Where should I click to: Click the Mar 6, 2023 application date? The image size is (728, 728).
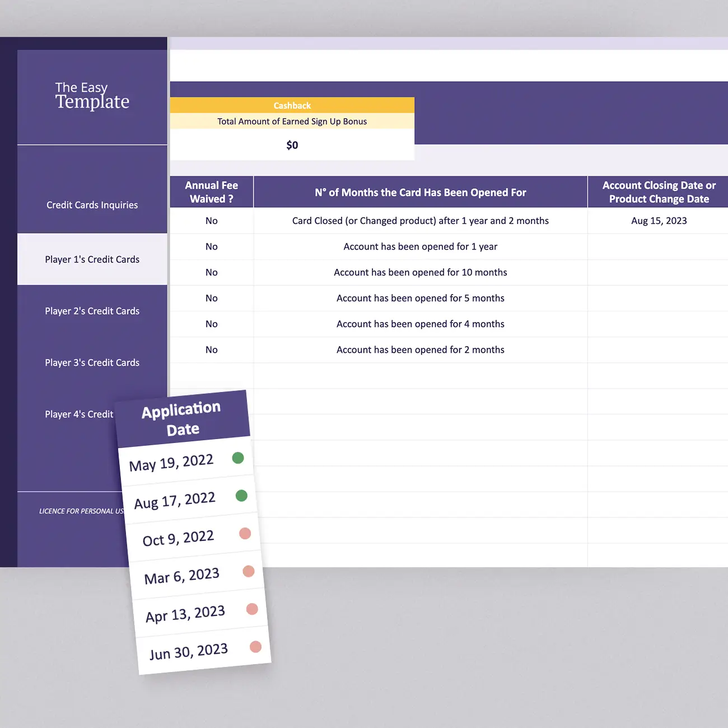pos(181,576)
